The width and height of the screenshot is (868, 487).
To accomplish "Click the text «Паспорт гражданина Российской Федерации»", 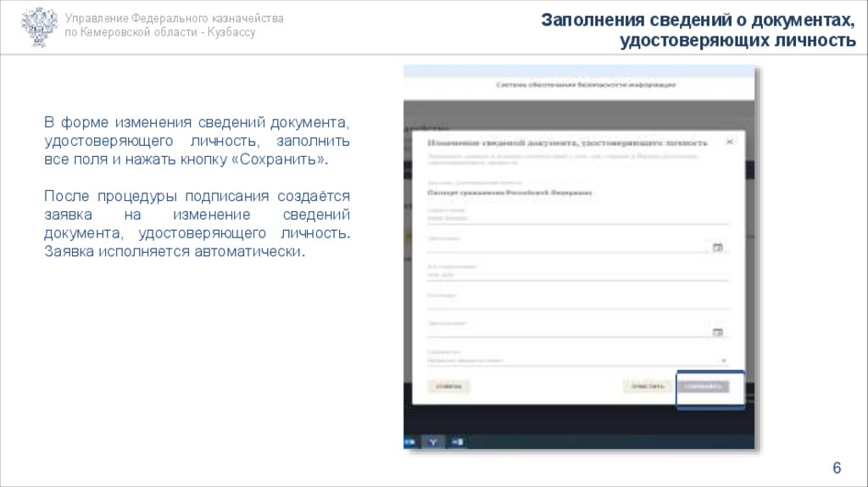I will [509, 193].
